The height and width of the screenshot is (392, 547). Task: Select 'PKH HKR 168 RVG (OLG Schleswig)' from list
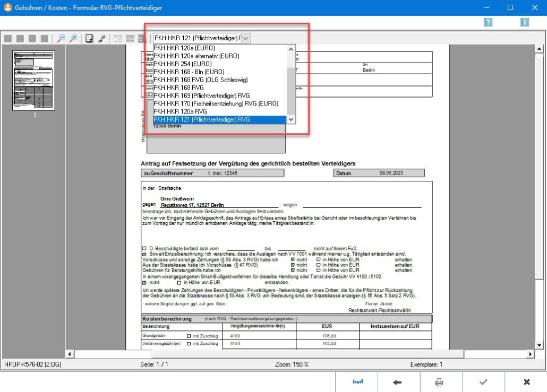tap(200, 80)
